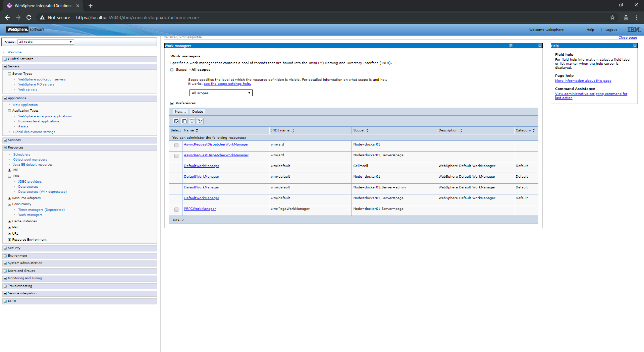Close the WebSphere Integrated Solutions tab
The height and width of the screenshot is (352, 644).
click(x=78, y=6)
